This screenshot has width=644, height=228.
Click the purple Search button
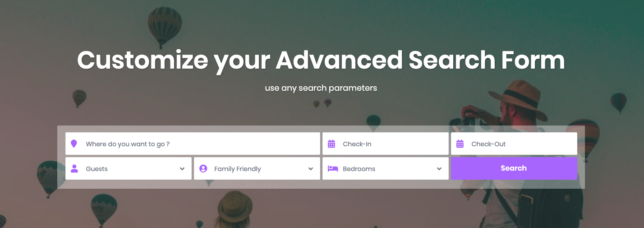514,168
